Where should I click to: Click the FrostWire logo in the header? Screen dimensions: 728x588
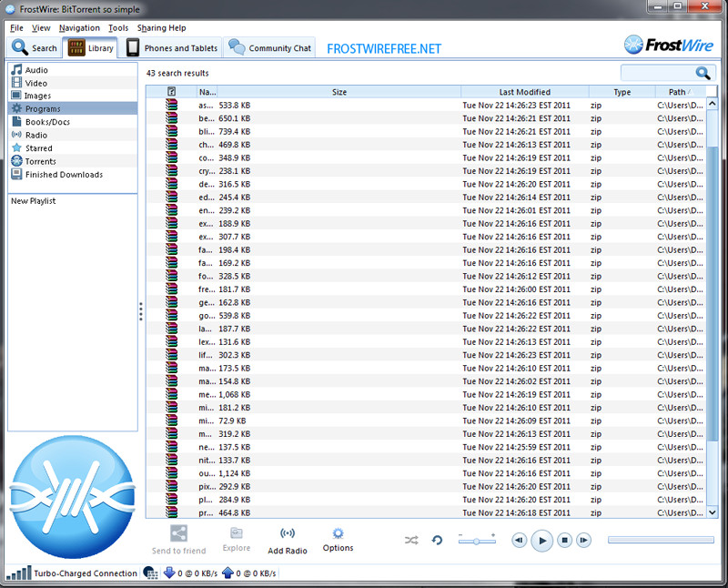(669, 45)
